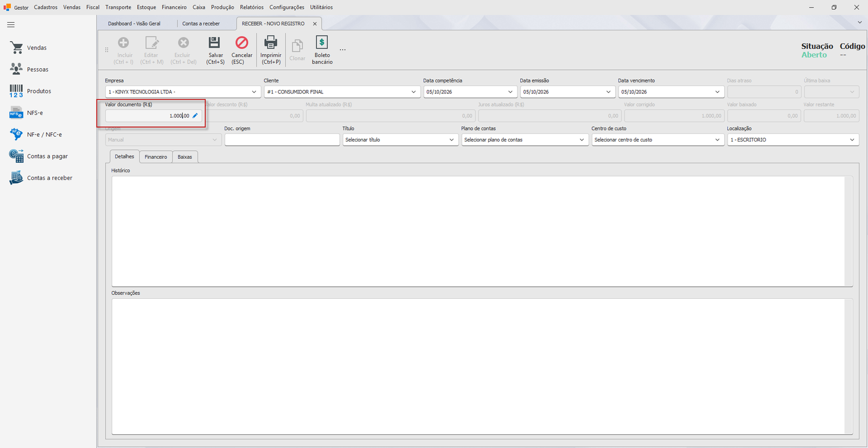Open the Boleto bancário tool
The height and width of the screenshot is (448, 868).
[322, 50]
